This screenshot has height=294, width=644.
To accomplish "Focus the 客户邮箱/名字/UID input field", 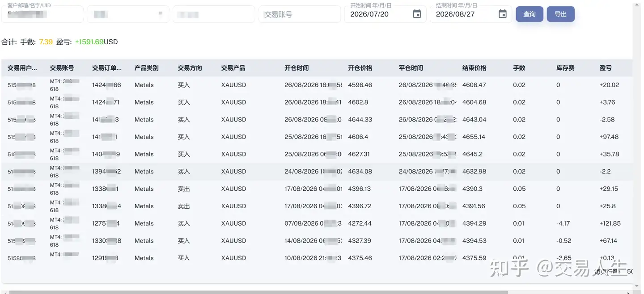I will pos(42,14).
